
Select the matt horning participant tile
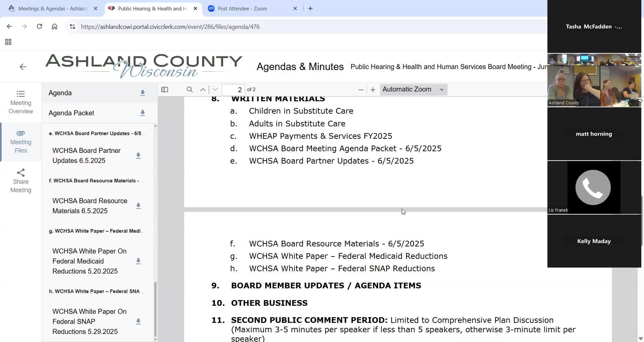[594, 134]
